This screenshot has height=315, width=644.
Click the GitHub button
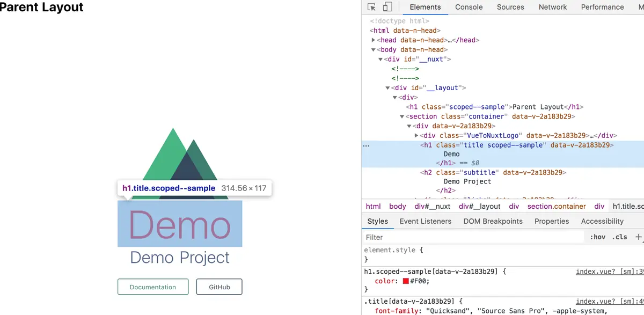click(x=219, y=287)
